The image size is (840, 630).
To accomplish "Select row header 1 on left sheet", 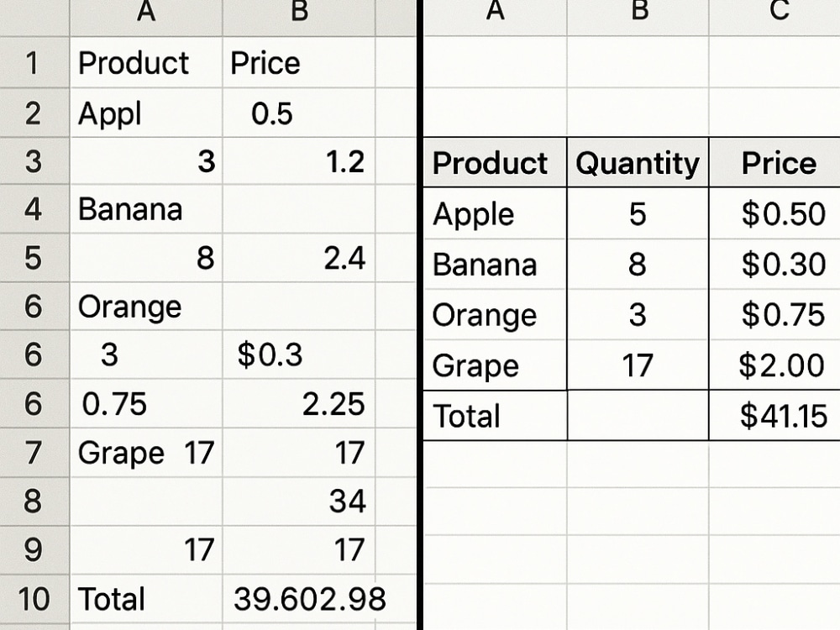I will point(34,63).
